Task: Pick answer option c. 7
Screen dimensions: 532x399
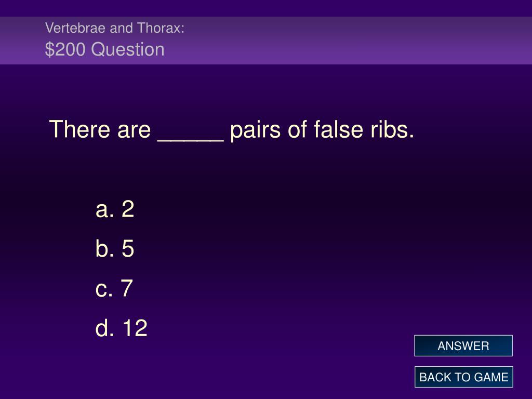Action: tap(114, 288)
